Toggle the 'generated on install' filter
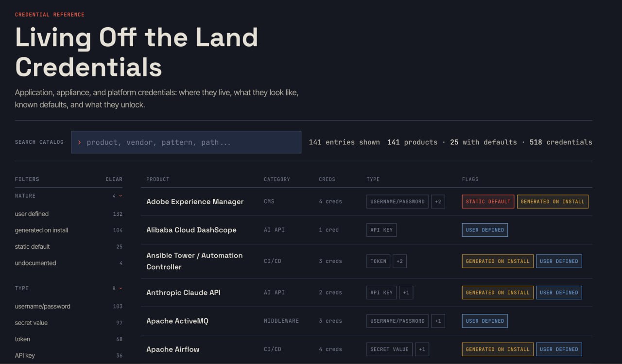 [x=69, y=230]
